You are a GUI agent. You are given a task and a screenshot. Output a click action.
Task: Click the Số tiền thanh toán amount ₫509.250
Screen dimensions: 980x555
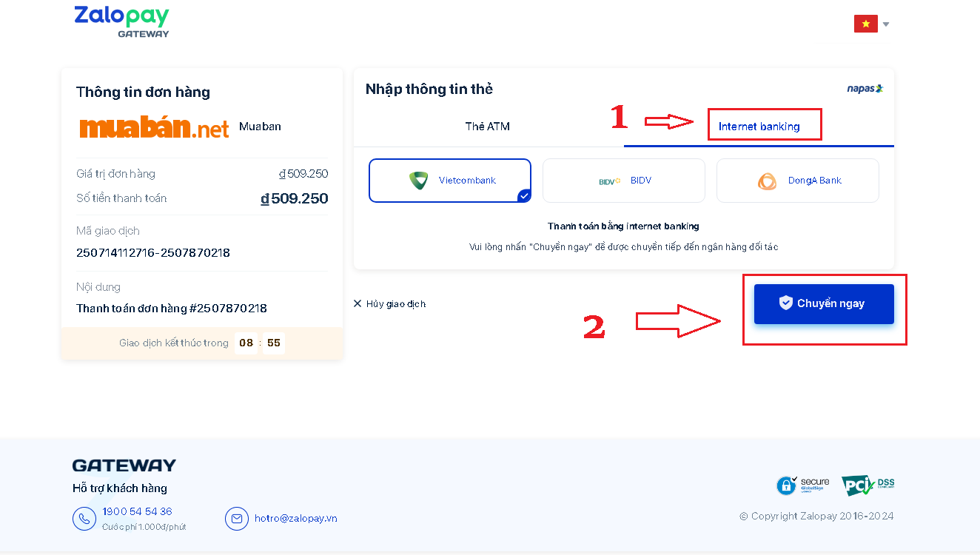coord(295,198)
